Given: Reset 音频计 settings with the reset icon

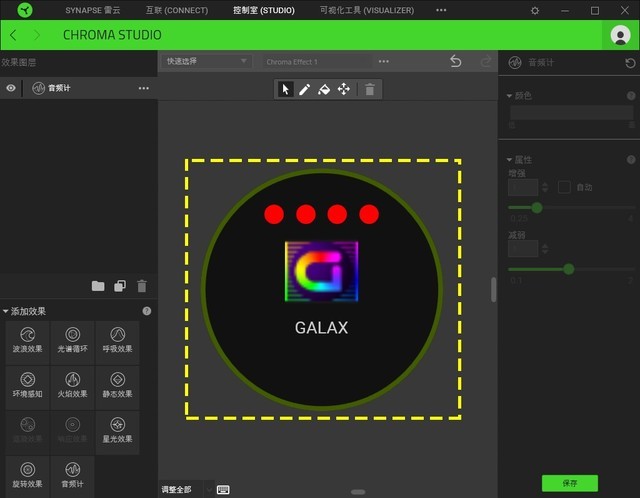Looking at the screenshot, I should [x=630, y=63].
